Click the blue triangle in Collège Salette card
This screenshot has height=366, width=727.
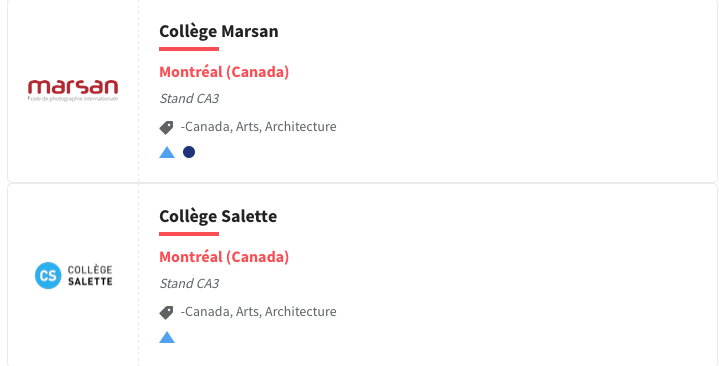[x=167, y=337]
